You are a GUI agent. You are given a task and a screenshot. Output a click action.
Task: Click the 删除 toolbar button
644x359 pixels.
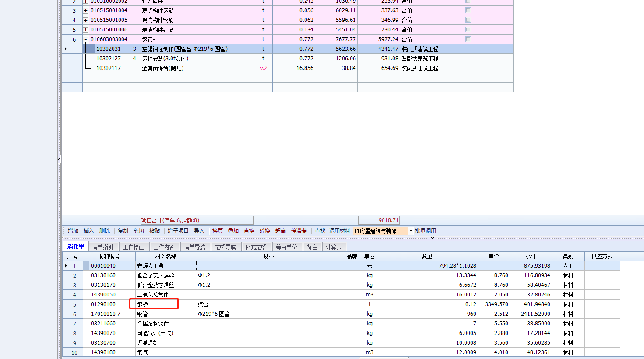[105, 231]
